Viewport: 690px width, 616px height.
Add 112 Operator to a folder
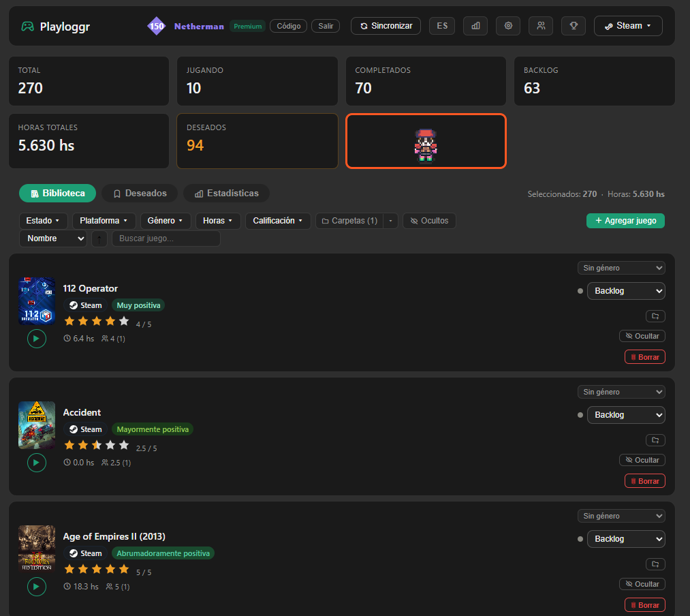tap(655, 316)
